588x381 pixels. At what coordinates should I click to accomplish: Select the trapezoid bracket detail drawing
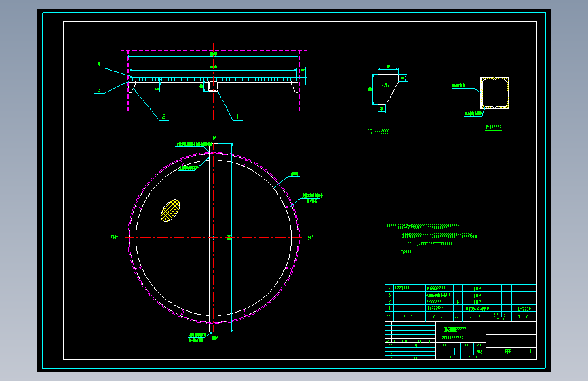(x=388, y=89)
